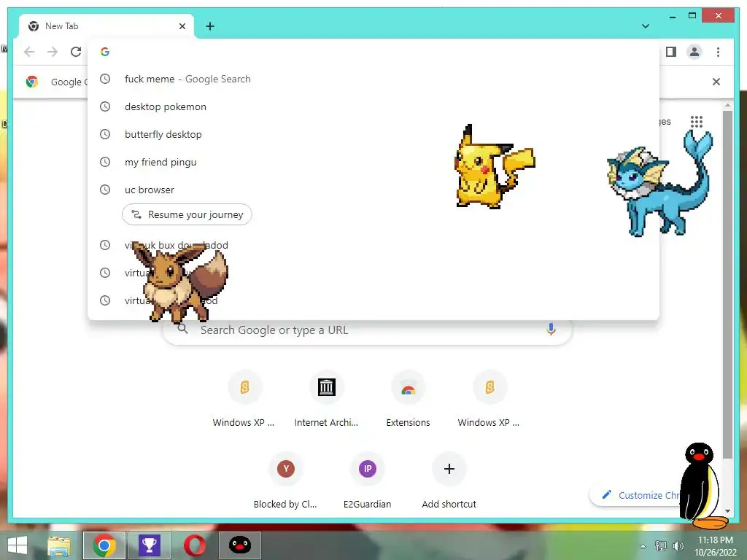Click the clock icon beside 'desktop pokemon'
The width and height of the screenshot is (747, 560).
click(x=105, y=106)
